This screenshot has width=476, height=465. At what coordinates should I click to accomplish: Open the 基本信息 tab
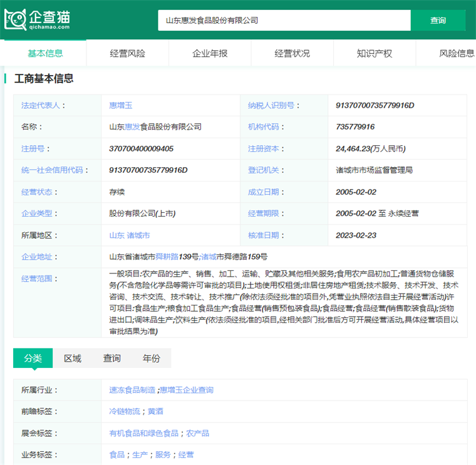point(45,53)
